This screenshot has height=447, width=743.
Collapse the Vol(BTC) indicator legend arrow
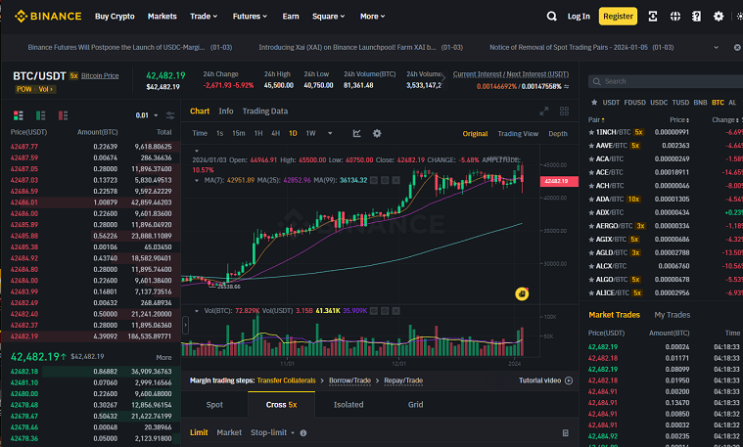tap(197, 311)
